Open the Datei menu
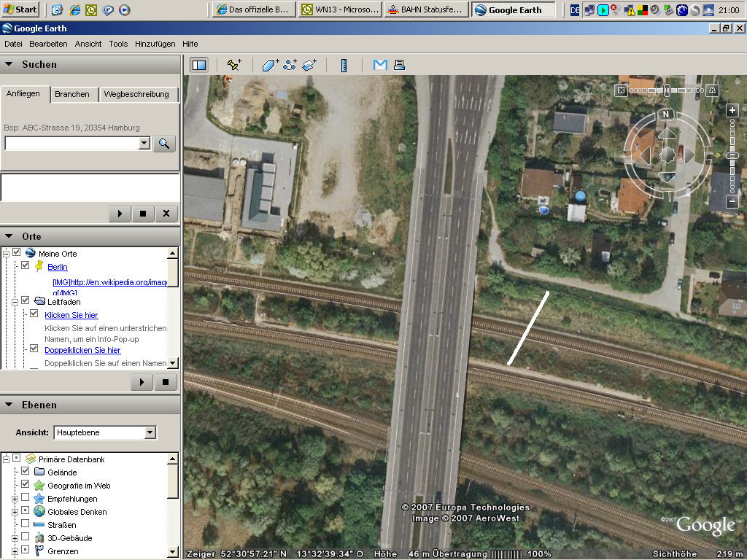The width and height of the screenshot is (747, 560). pos(13,44)
